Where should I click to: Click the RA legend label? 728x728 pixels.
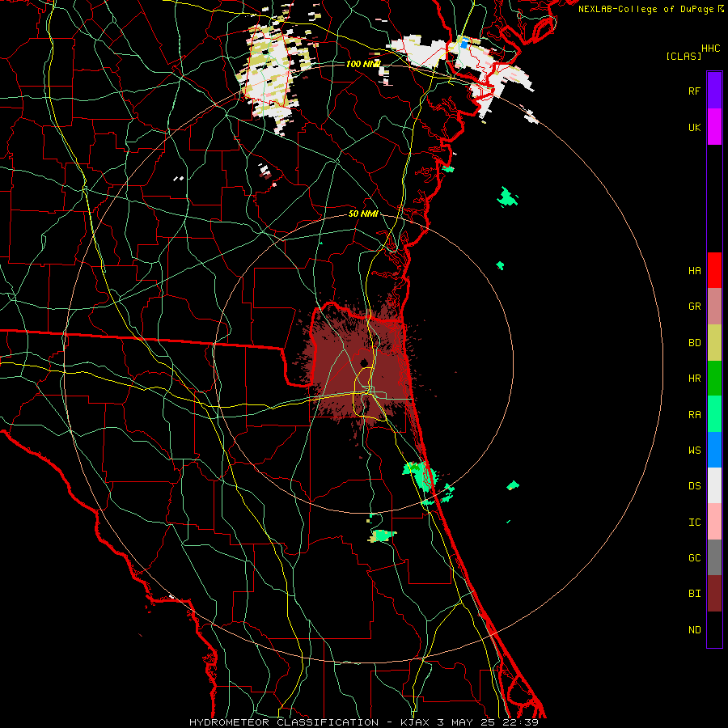(x=694, y=415)
